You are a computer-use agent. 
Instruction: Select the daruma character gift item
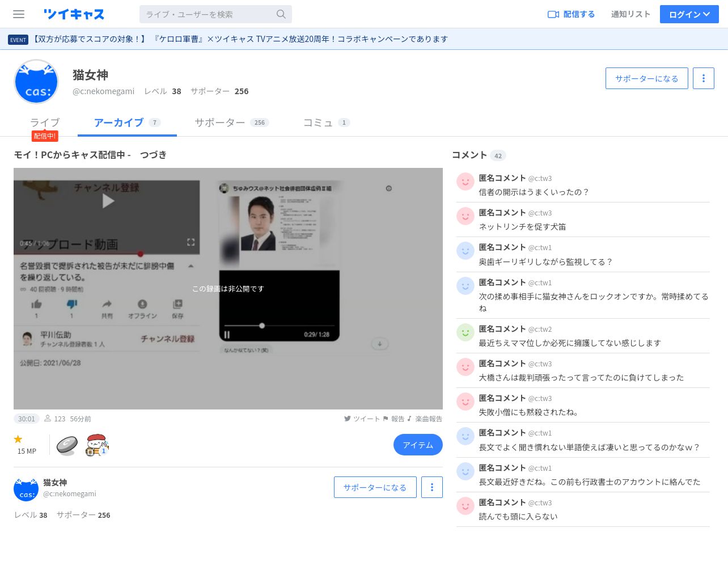[97, 445]
